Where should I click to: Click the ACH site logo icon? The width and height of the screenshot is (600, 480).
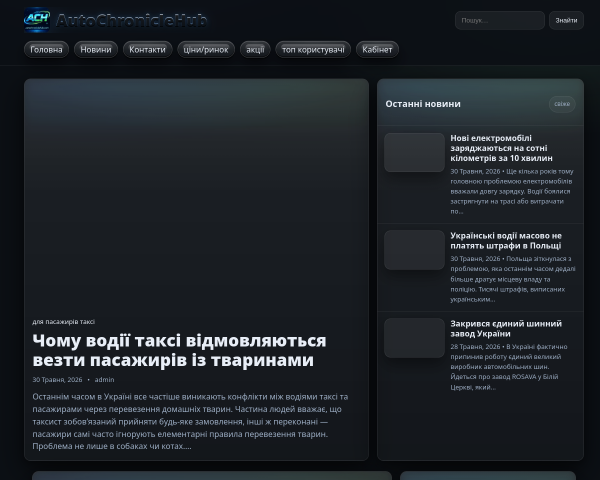point(37,20)
